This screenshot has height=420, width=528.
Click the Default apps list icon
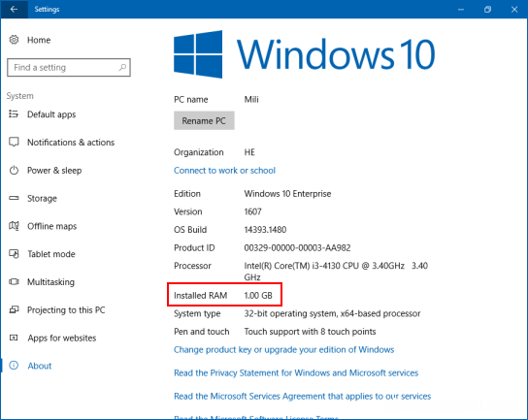(14, 114)
